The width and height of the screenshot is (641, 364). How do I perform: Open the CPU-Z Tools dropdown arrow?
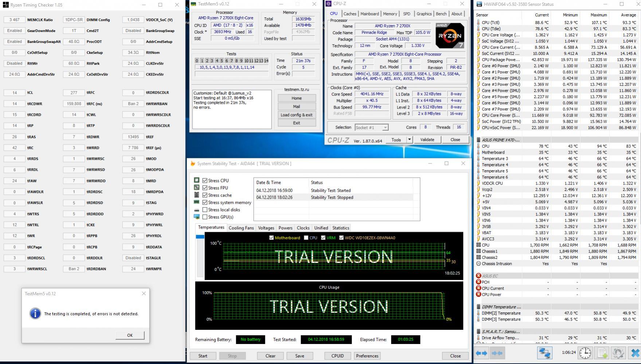(x=409, y=139)
